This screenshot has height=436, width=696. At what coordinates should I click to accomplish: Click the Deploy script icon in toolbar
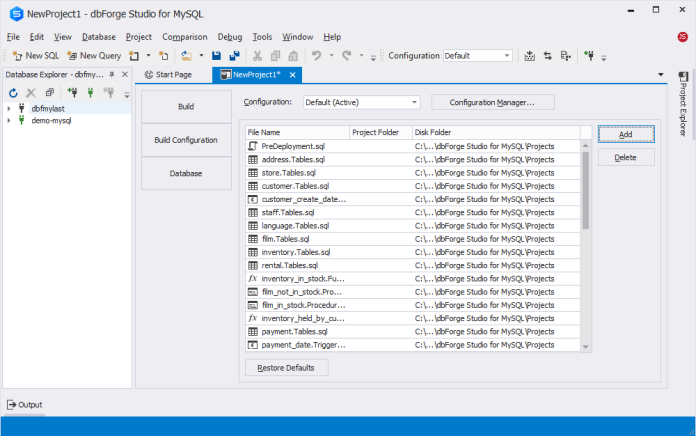point(566,56)
